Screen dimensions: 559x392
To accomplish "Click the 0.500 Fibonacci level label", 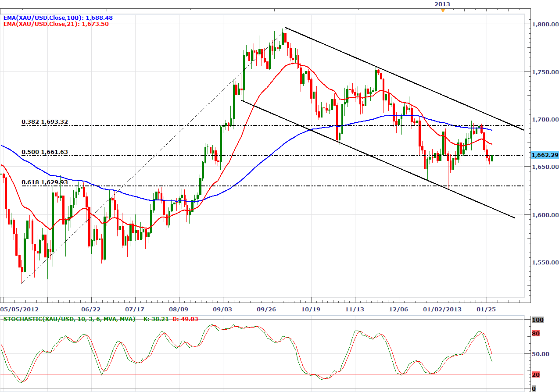I will [x=45, y=152].
